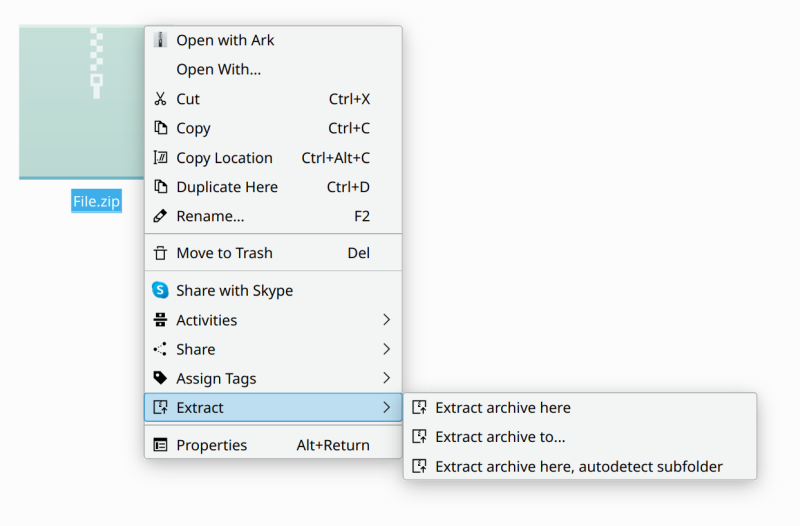Screen dimensions: 800x526
Task: Click the Rename pencil icon
Action: [x=160, y=216]
